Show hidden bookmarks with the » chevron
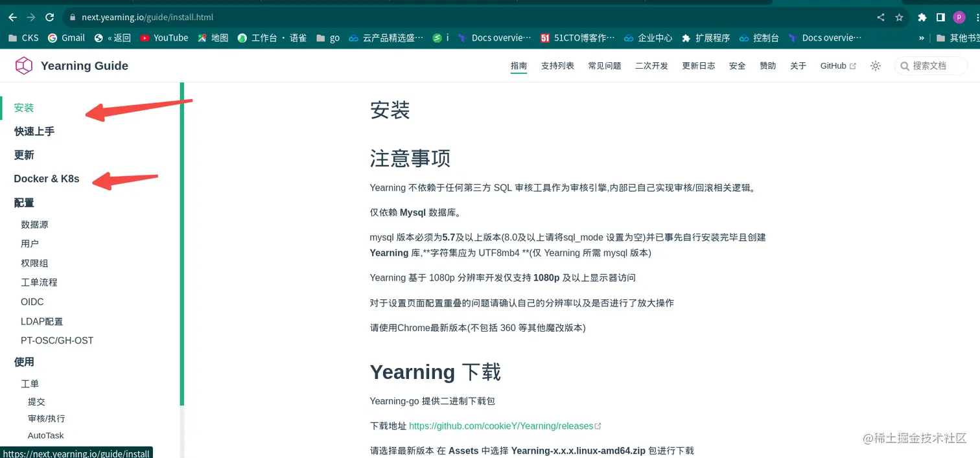Viewport: 980px width, 458px height. tap(922, 38)
